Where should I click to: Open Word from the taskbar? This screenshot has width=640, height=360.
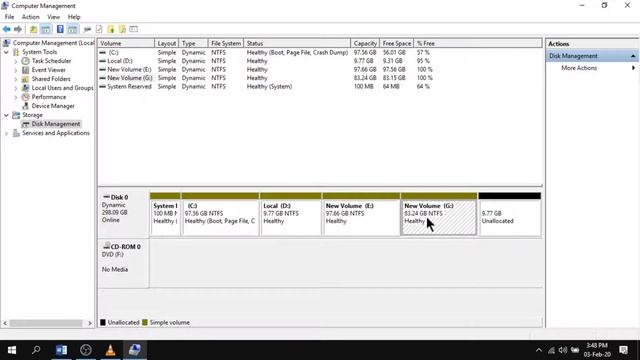click(x=62, y=350)
